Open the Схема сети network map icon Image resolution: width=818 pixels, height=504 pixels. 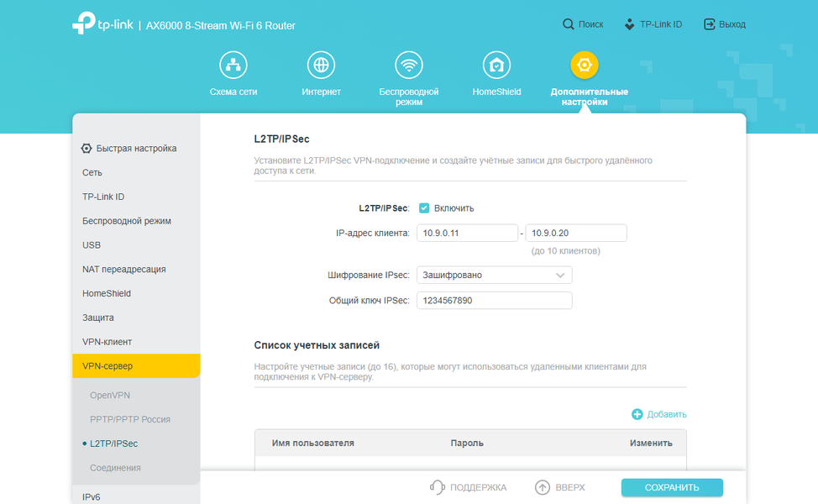click(233, 66)
